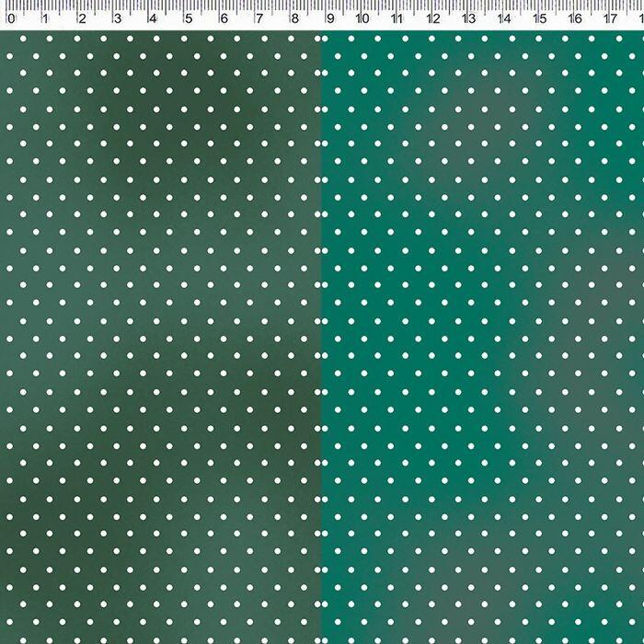This screenshot has width=644, height=644.
Task: Click the ruler's number 10 label
Action: 362,17
